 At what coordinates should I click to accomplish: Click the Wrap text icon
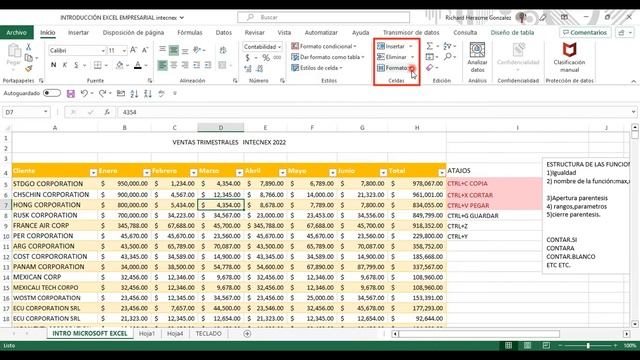click(223, 50)
